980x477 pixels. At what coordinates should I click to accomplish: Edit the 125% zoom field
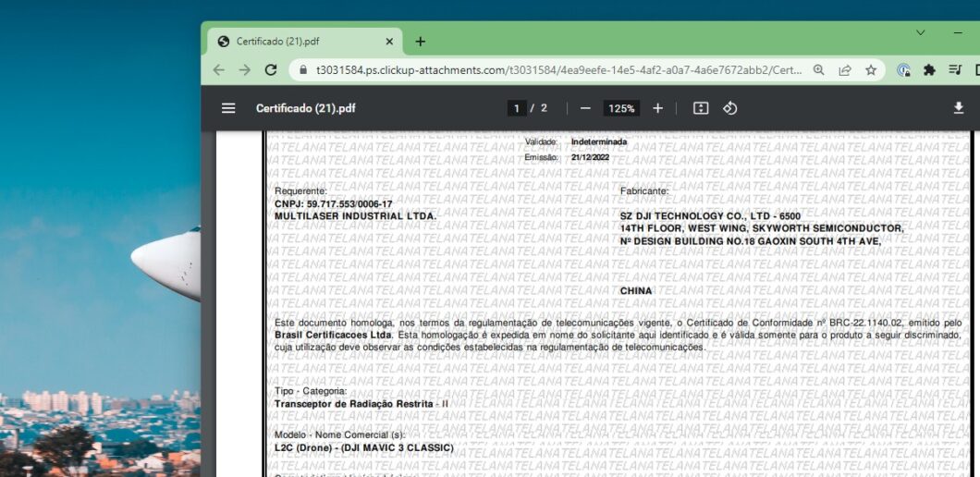click(x=621, y=108)
